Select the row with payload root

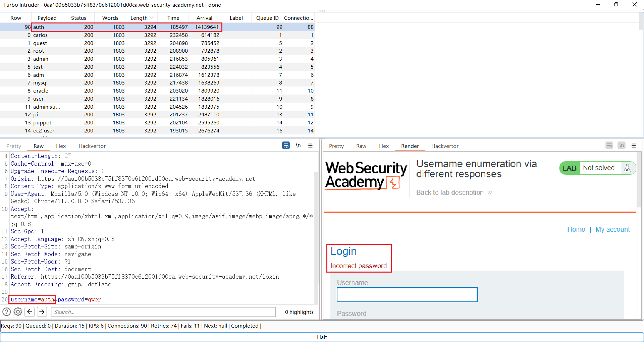pyautogui.click(x=157, y=51)
